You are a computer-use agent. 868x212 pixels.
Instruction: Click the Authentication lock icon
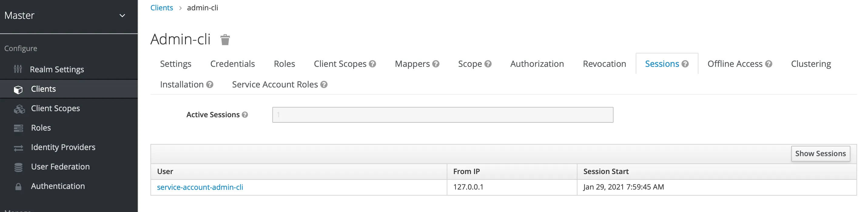(19, 186)
